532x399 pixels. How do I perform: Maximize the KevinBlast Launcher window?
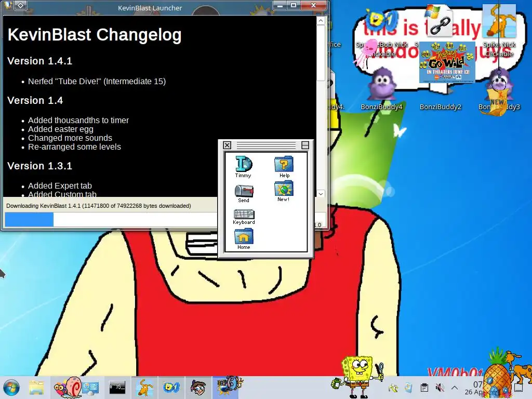coord(294,5)
